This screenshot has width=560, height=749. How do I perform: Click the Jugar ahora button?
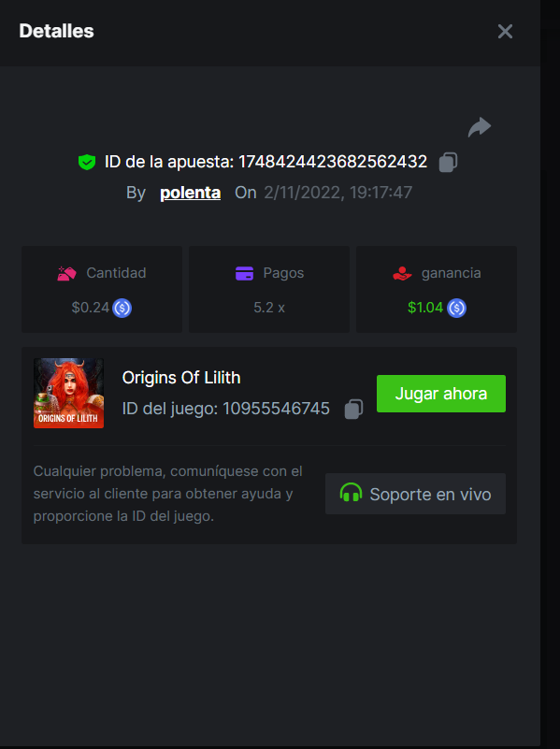[441, 394]
